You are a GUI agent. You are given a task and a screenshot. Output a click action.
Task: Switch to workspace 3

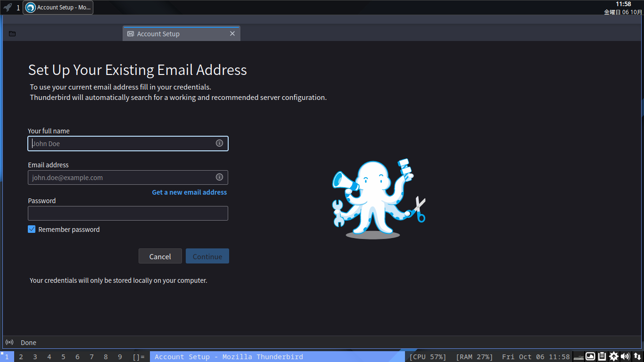(35, 357)
